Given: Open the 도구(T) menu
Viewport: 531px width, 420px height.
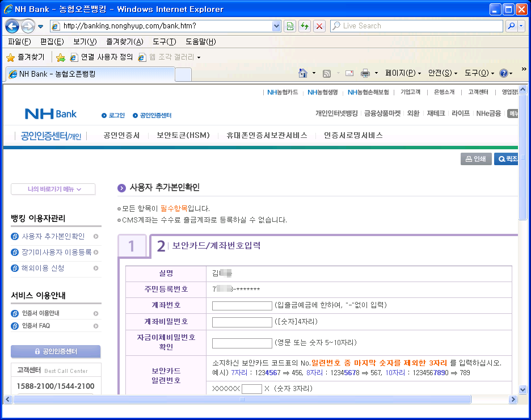Looking at the screenshot, I should tap(165, 41).
